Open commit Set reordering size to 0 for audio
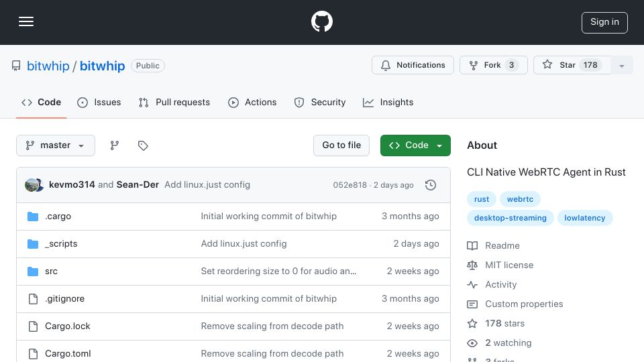 pyautogui.click(x=278, y=271)
